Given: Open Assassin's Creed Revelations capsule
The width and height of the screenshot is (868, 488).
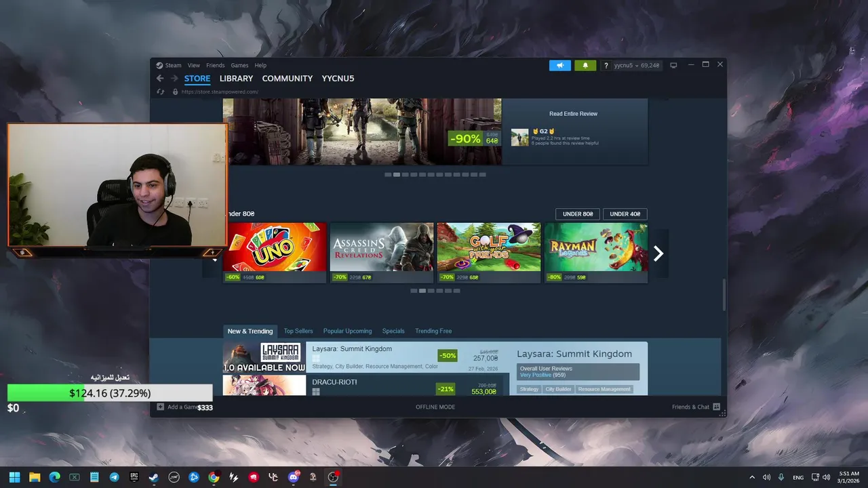Looking at the screenshot, I should [x=382, y=253].
